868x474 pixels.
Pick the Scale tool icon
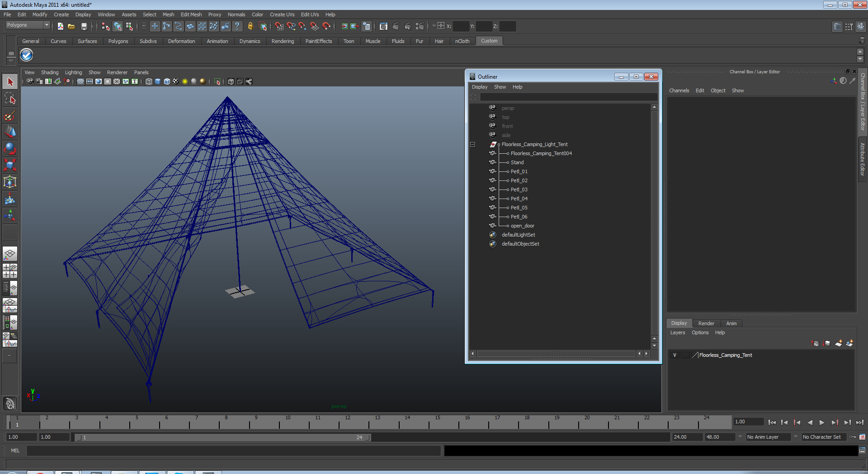(10, 165)
